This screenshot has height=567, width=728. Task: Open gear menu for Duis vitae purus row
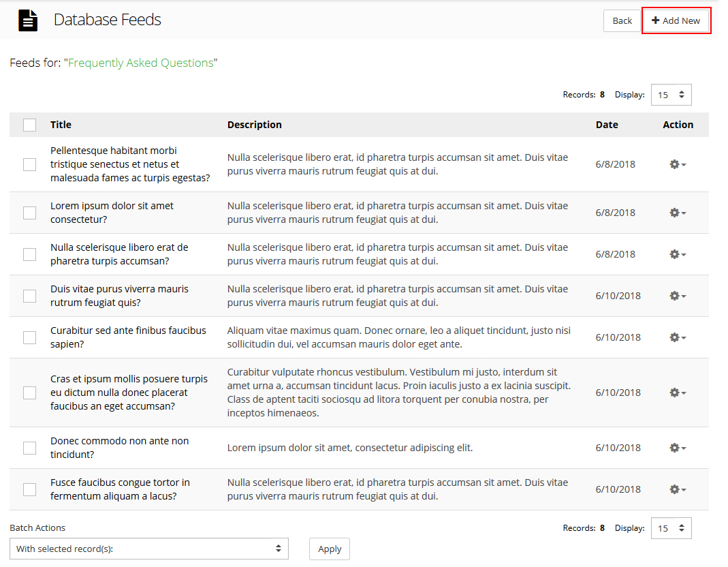click(x=677, y=296)
